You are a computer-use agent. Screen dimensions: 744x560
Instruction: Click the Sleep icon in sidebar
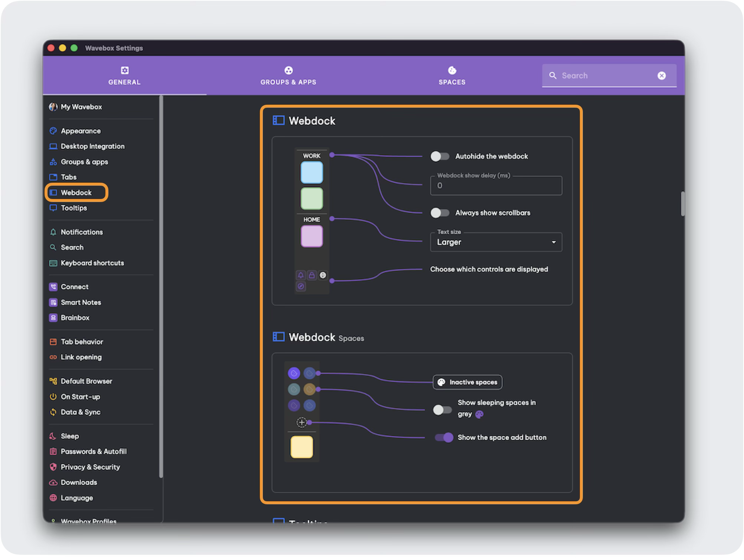point(53,436)
